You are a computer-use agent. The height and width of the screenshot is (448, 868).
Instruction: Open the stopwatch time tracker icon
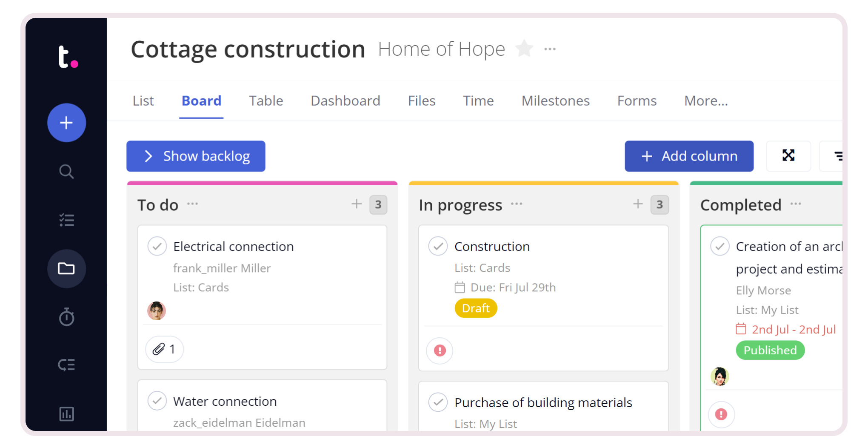[x=66, y=317]
